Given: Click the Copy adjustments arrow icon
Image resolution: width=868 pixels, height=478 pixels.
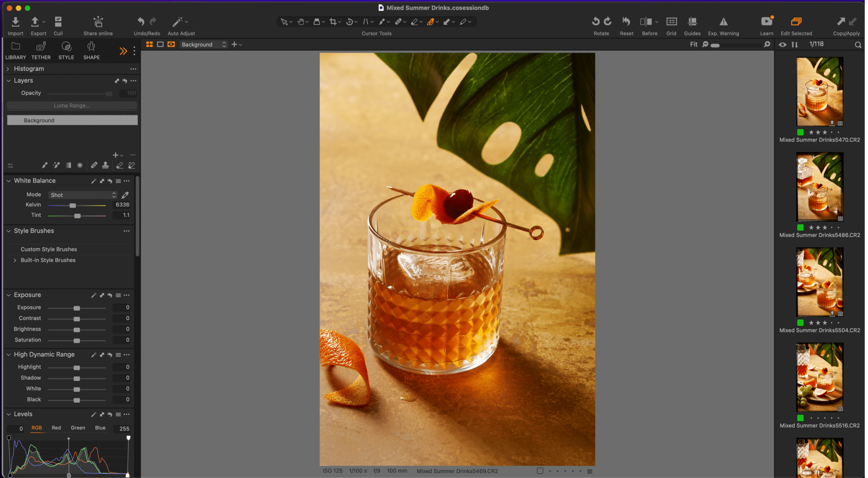Looking at the screenshot, I should tap(841, 21).
